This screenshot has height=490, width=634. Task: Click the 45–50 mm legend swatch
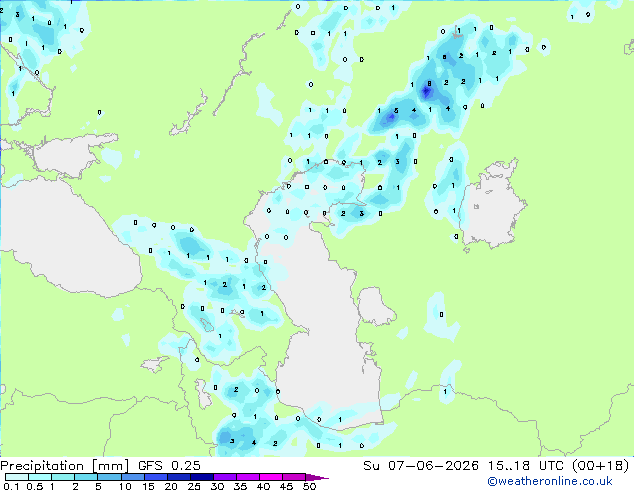[294, 477]
